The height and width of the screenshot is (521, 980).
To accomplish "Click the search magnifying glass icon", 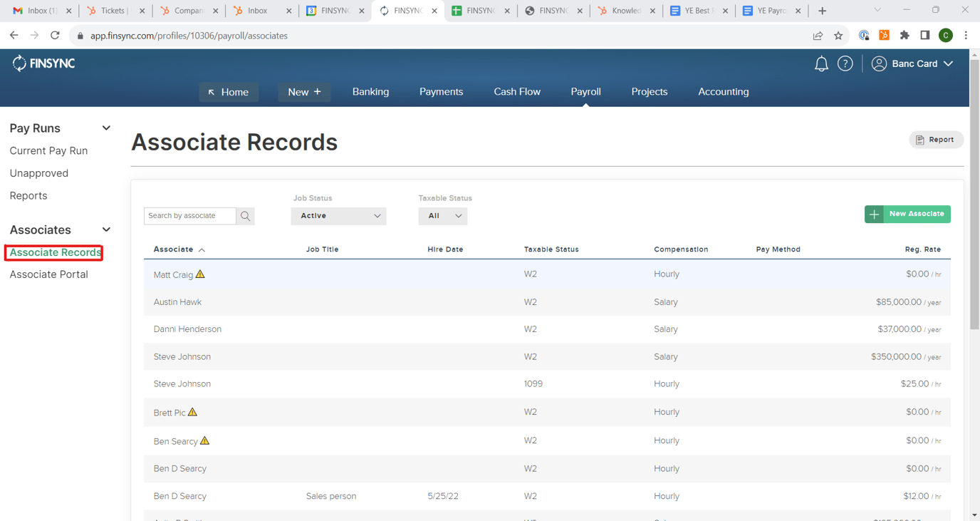I will [245, 215].
